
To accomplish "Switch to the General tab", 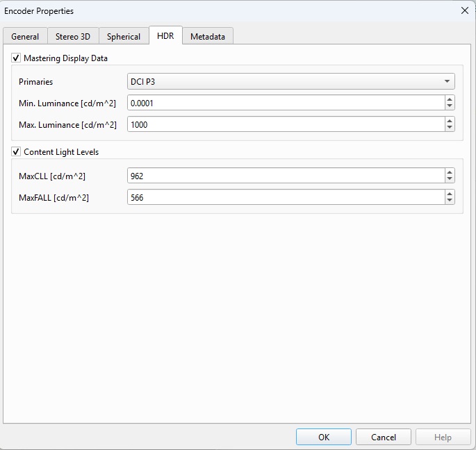I will (x=25, y=36).
